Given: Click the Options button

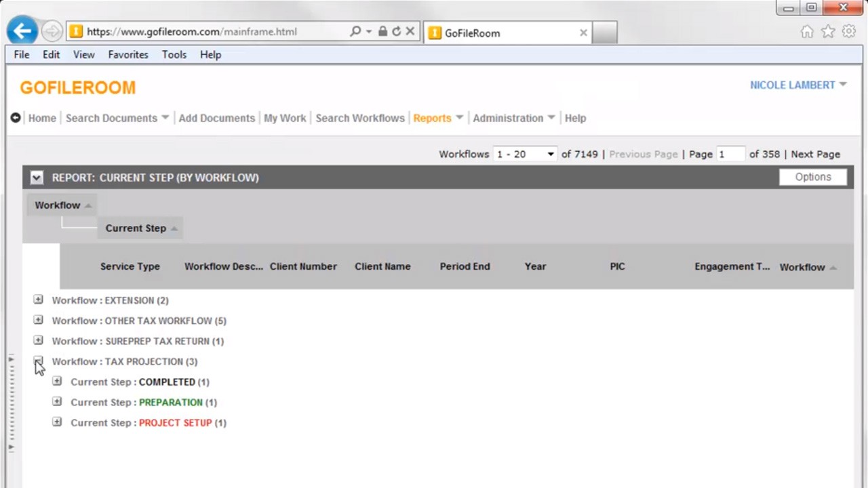Looking at the screenshot, I should pos(812,177).
